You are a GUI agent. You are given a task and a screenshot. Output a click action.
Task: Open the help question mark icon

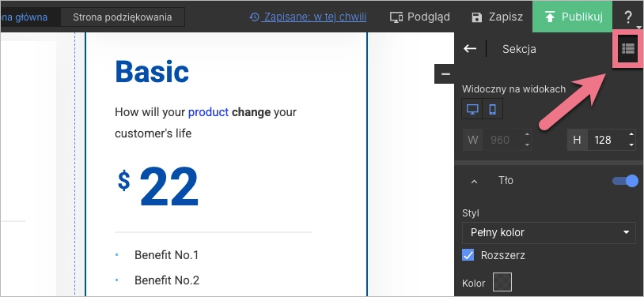[x=628, y=17]
